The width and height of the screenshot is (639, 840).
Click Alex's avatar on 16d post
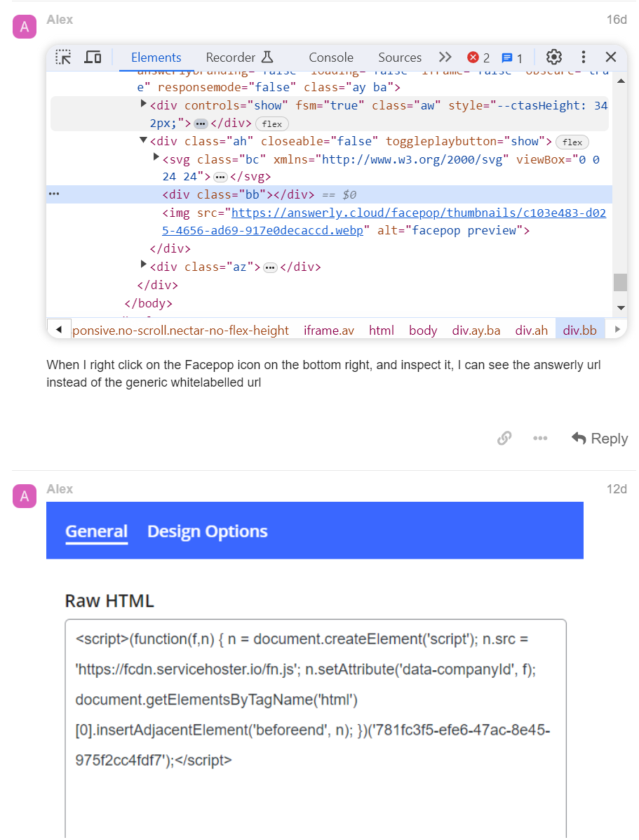(x=25, y=27)
